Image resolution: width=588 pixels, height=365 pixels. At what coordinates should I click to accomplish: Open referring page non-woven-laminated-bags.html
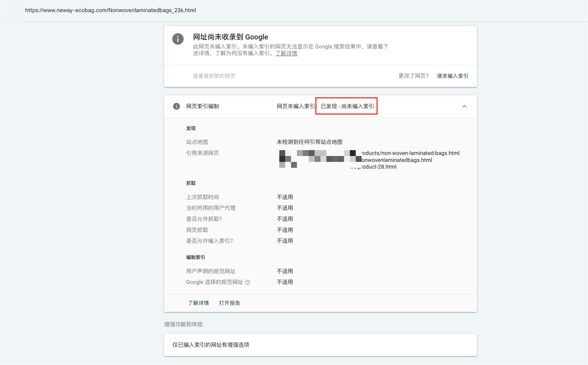[x=410, y=153]
